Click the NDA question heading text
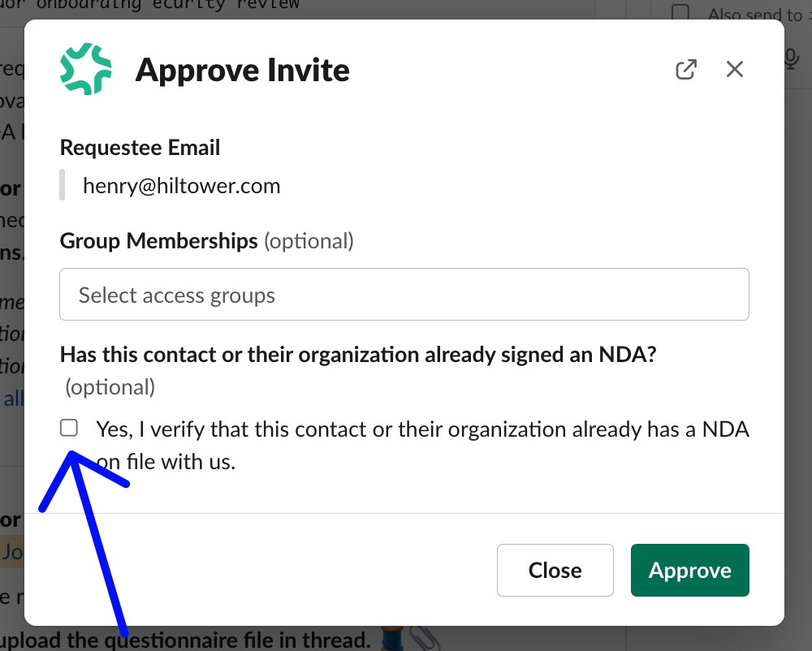 point(358,355)
